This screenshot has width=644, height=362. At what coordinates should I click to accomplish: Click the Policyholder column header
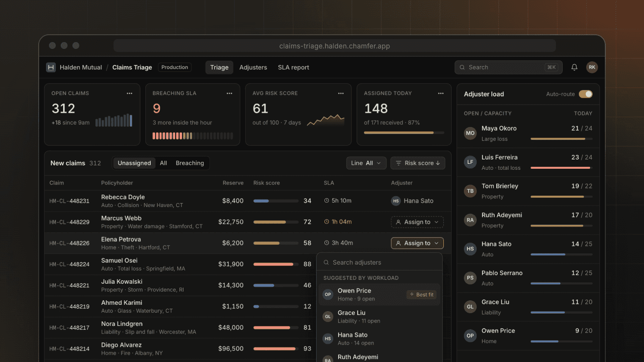[117, 183]
